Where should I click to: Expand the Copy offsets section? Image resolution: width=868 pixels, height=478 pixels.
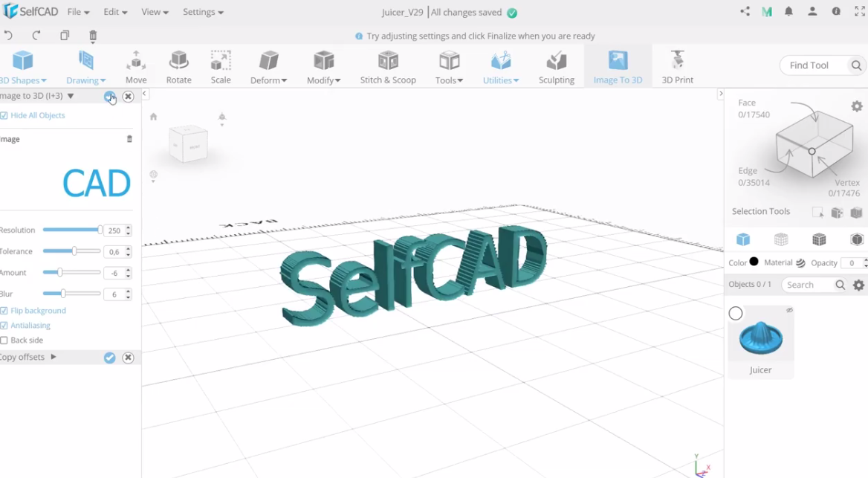point(54,358)
